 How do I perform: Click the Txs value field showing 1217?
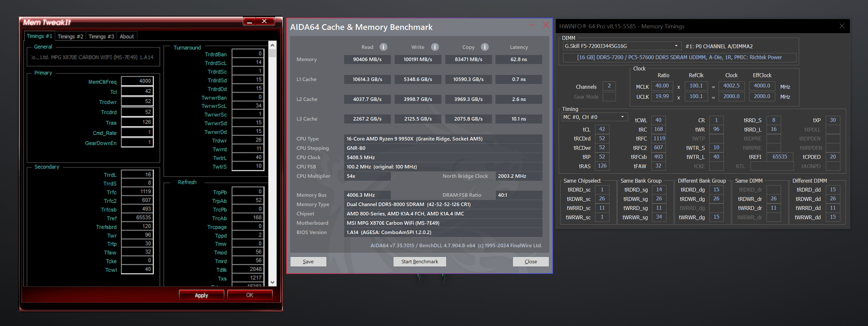pos(248,278)
